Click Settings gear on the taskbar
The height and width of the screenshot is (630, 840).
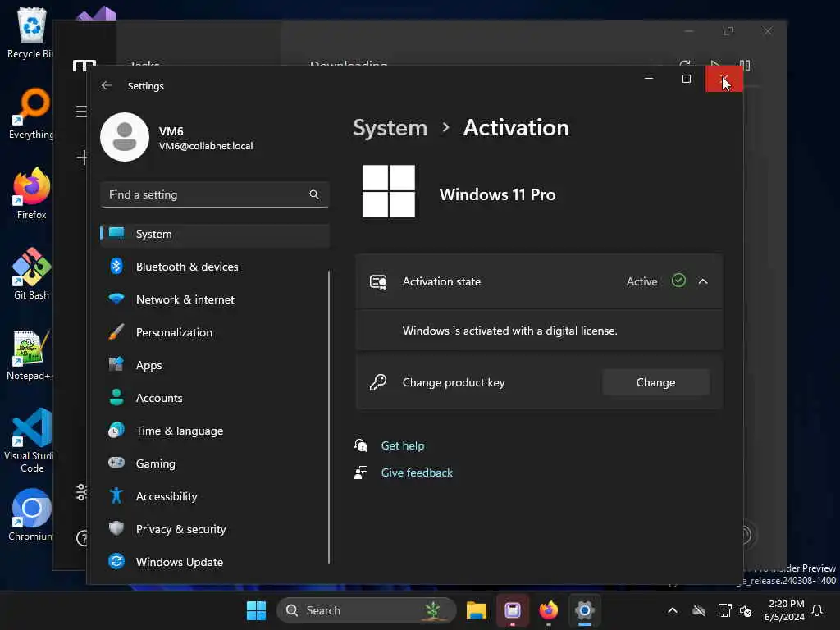pos(584,610)
